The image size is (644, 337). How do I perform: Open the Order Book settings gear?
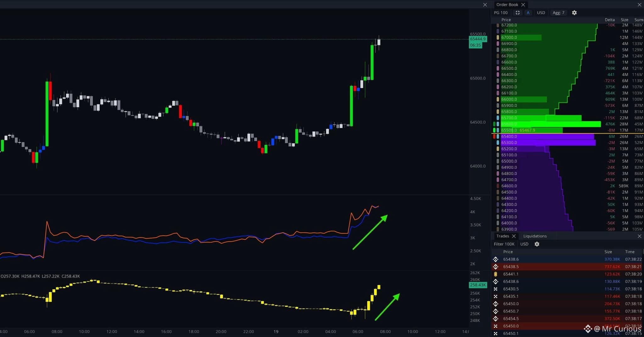coord(574,13)
